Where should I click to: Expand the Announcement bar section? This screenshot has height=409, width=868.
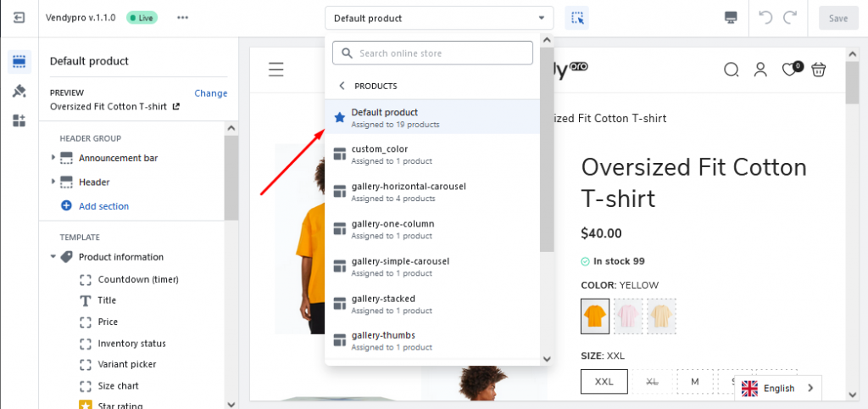(x=53, y=158)
